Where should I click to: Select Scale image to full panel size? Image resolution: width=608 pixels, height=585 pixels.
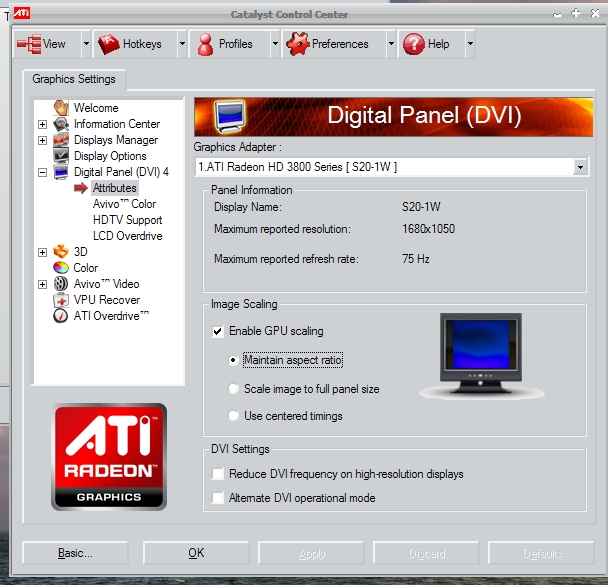pos(233,388)
